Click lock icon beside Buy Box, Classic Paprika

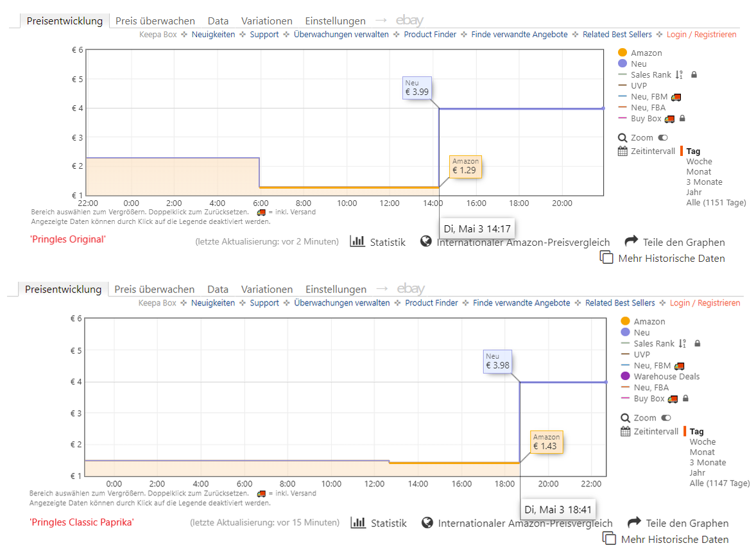(685, 399)
